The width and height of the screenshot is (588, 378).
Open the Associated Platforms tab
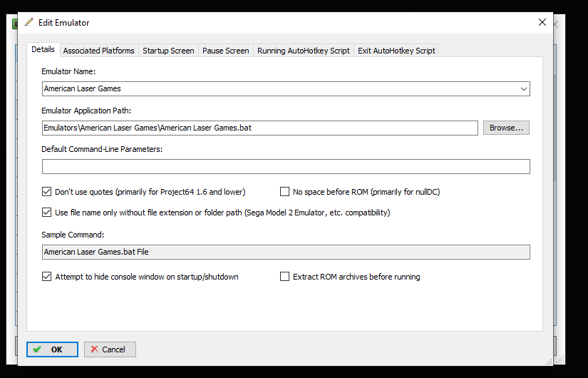(x=98, y=51)
